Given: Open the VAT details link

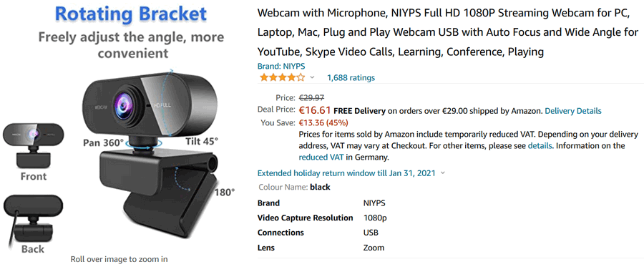Looking at the screenshot, I should [540, 146].
